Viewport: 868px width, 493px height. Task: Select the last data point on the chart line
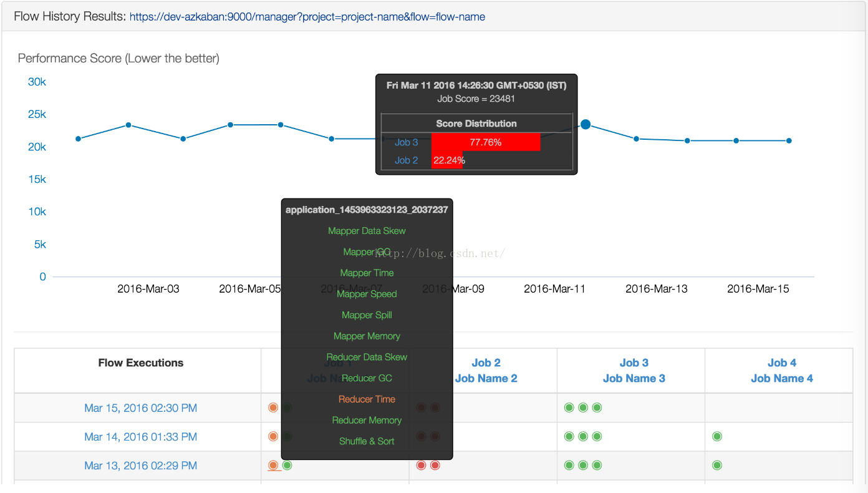tap(789, 140)
